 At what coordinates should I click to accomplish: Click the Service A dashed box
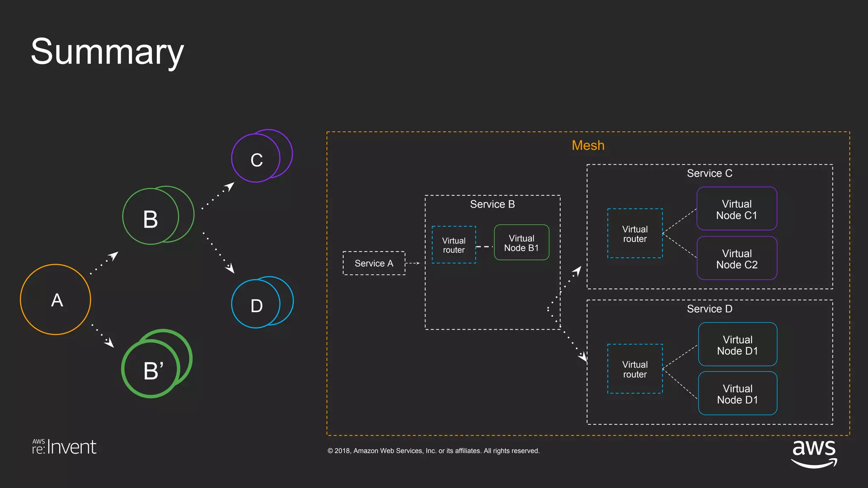tap(374, 263)
